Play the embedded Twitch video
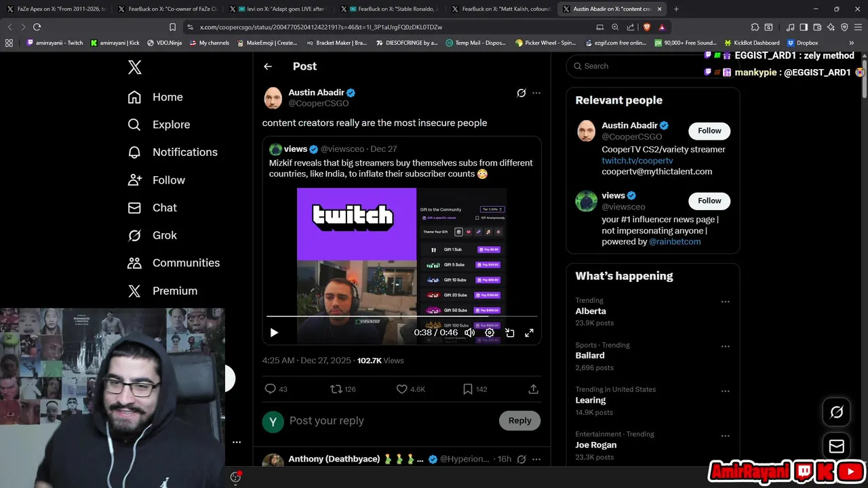The height and width of the screenshot is (488, 868). pyautogui.click(x=274, y=333)
